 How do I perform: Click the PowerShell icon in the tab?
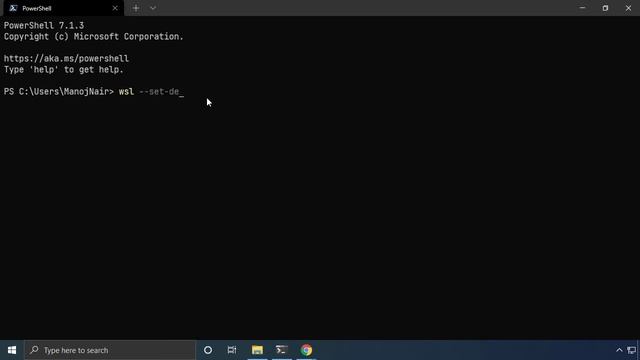[x=13, y=8]
